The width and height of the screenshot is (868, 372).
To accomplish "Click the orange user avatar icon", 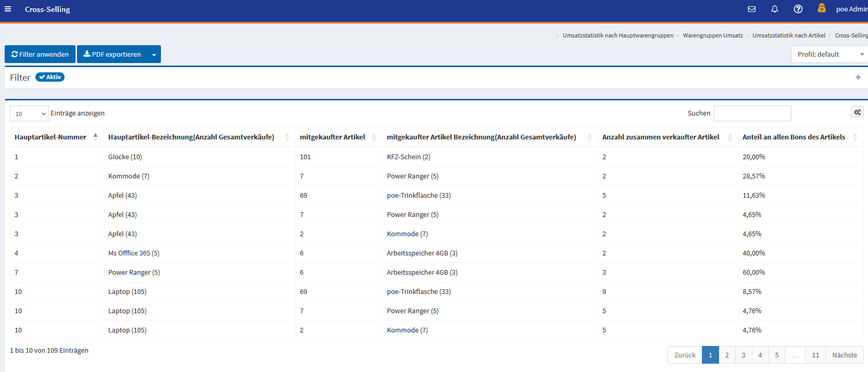I will click(822, 8).
